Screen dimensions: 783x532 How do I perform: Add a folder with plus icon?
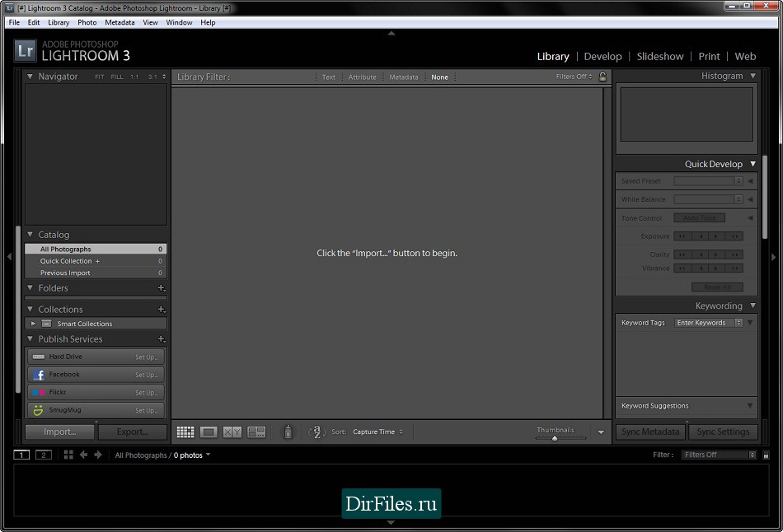pyautogui.click(x=162, y=288)
